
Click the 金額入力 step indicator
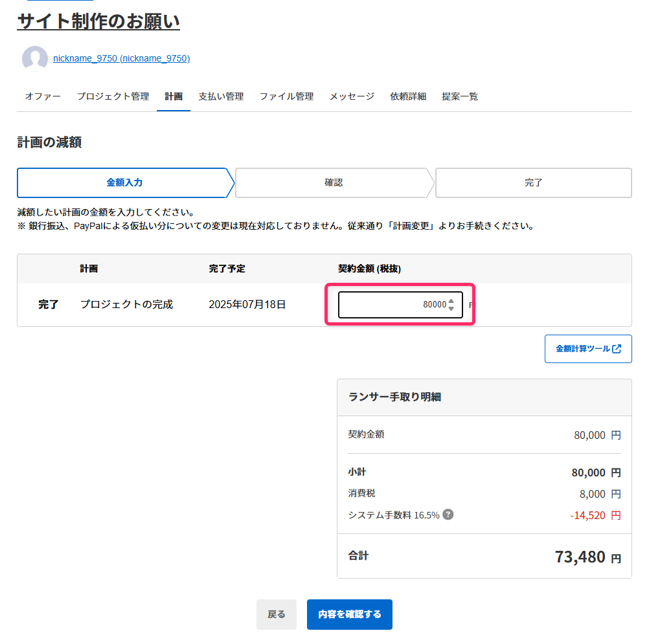pos(123,183)
